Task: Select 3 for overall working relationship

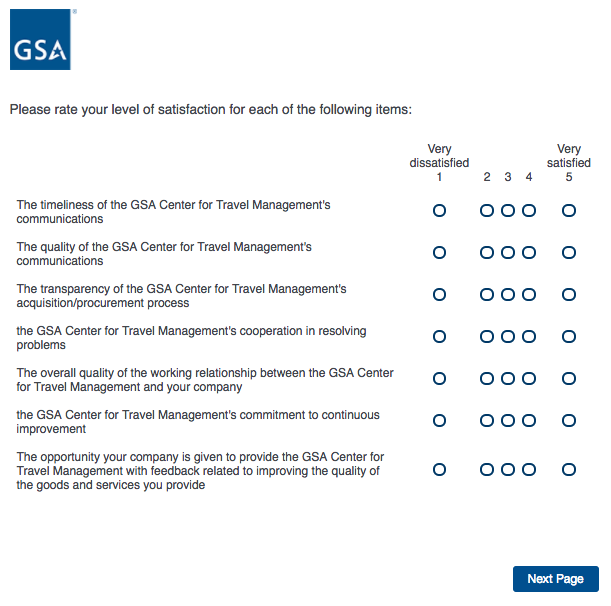Action: point(508,379)
